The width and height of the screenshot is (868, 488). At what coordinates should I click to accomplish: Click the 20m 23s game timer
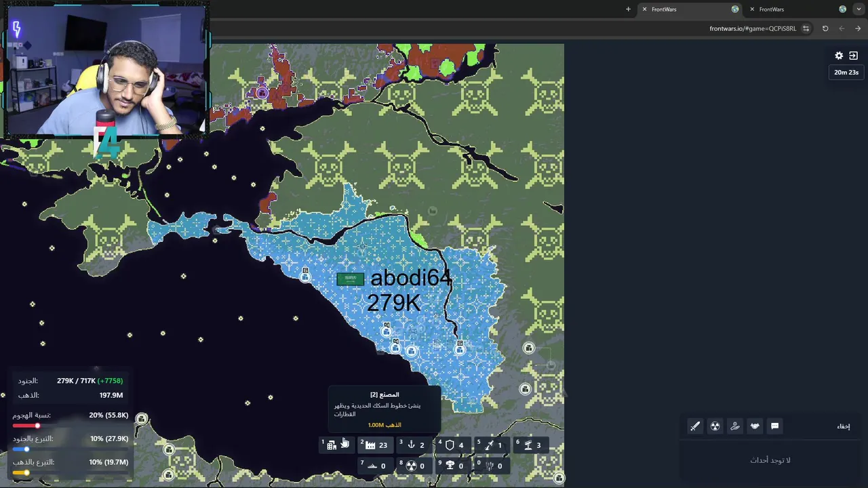coord(846,73)
